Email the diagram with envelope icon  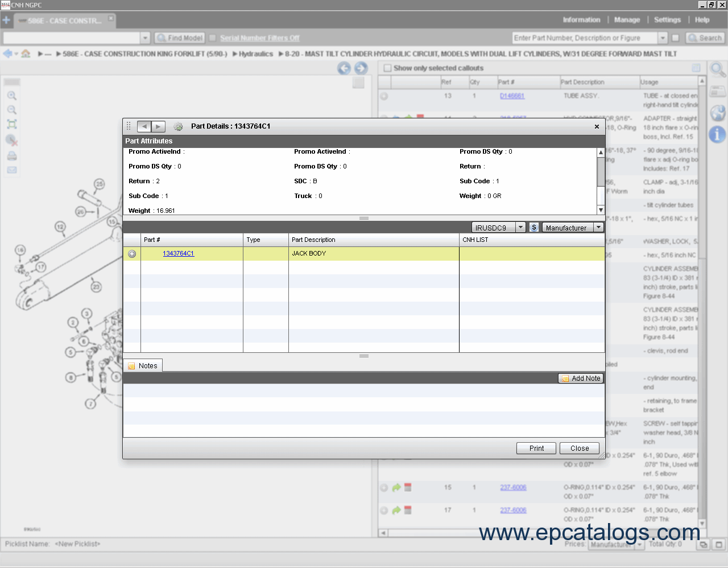(x=11, y=170)
